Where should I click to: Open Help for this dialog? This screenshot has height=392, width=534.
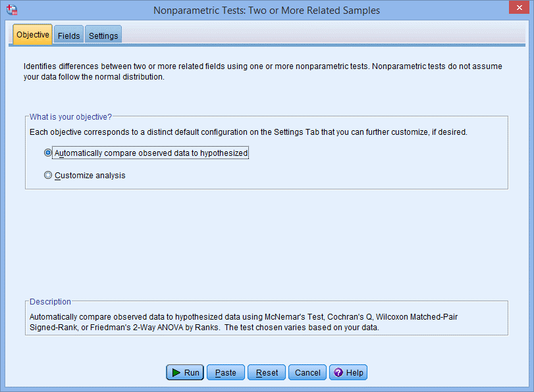point(348,372)
